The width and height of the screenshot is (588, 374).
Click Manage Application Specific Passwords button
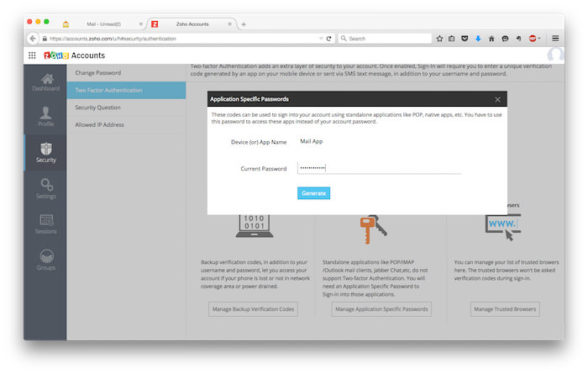point(381,309)
